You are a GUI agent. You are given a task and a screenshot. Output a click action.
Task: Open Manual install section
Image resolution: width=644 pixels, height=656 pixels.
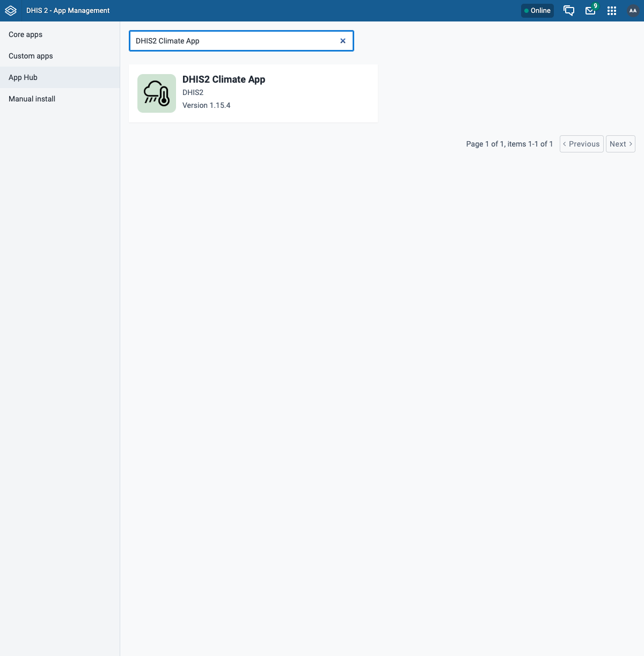(x=60, y=99)
